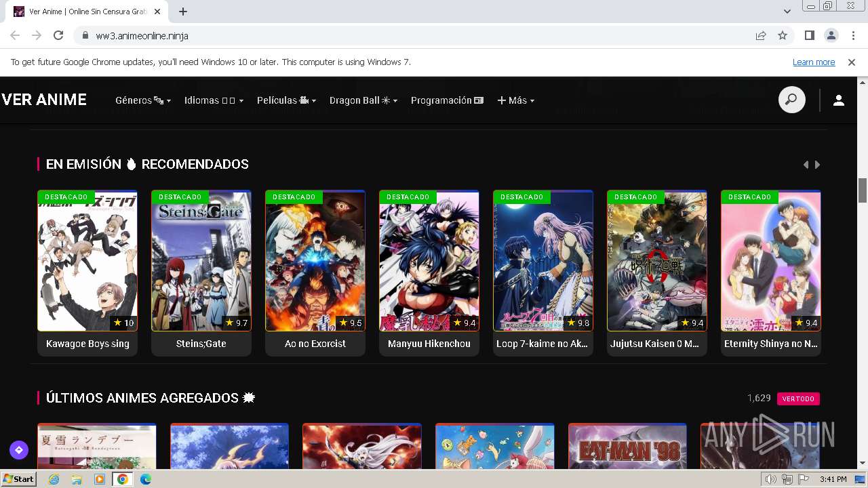This screenshot has width=868, height=488.
Task: Select the Manyuu Hikenchou poster
Action: (x=429, y=260)
